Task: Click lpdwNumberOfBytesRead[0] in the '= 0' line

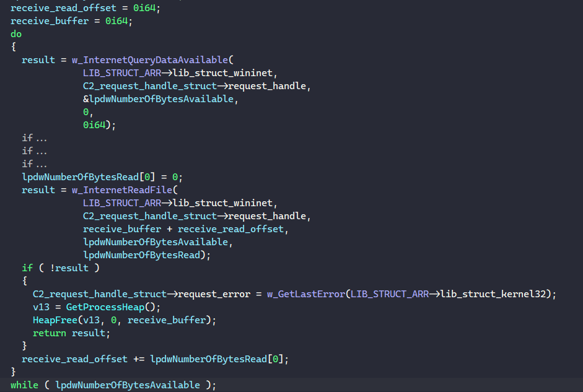Action: pyautogui.click(x=89, y=177)
